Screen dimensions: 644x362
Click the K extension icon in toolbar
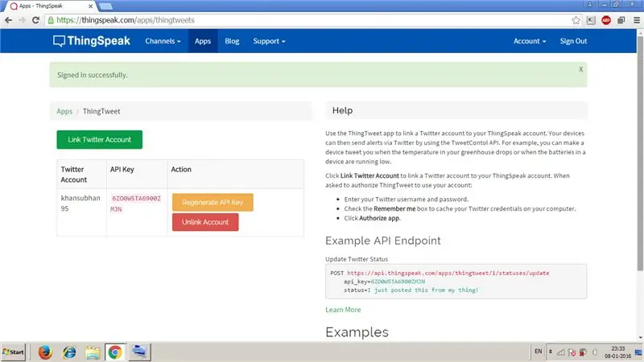tap(591, 20)
